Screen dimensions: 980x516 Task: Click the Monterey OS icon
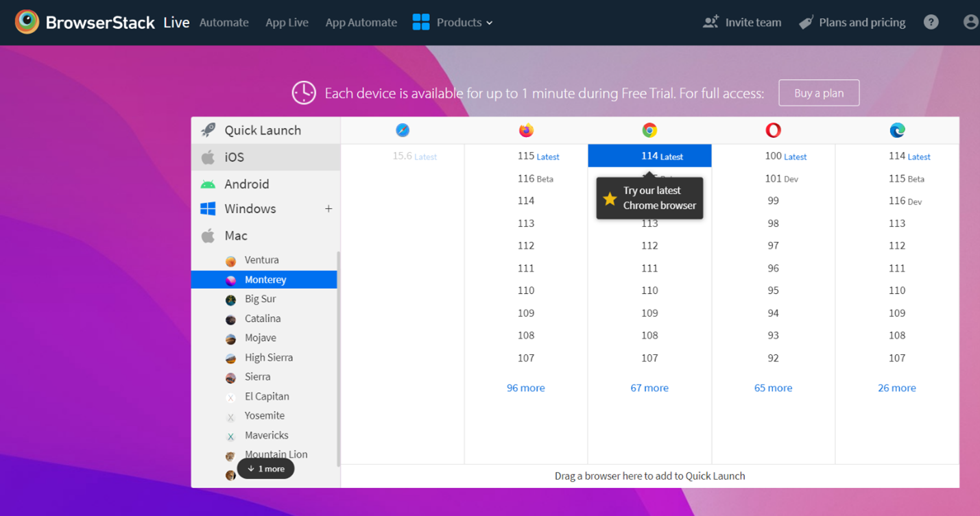tap(231, 280)
